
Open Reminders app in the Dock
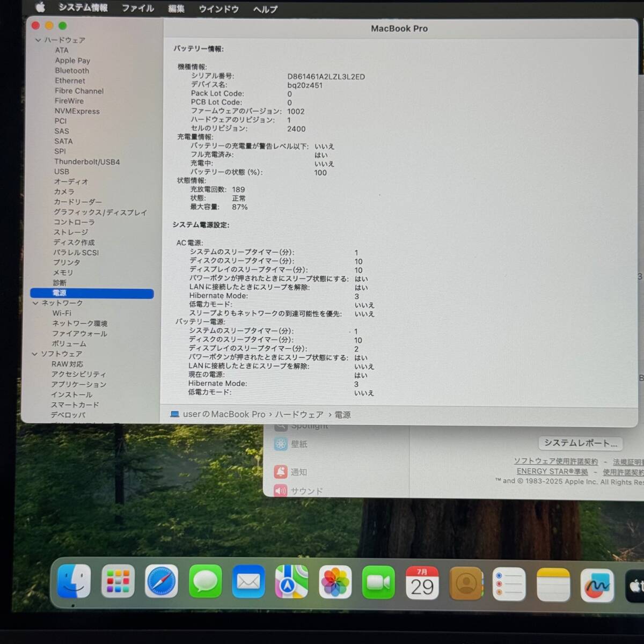pyautogui.click(x=509, y=584)
